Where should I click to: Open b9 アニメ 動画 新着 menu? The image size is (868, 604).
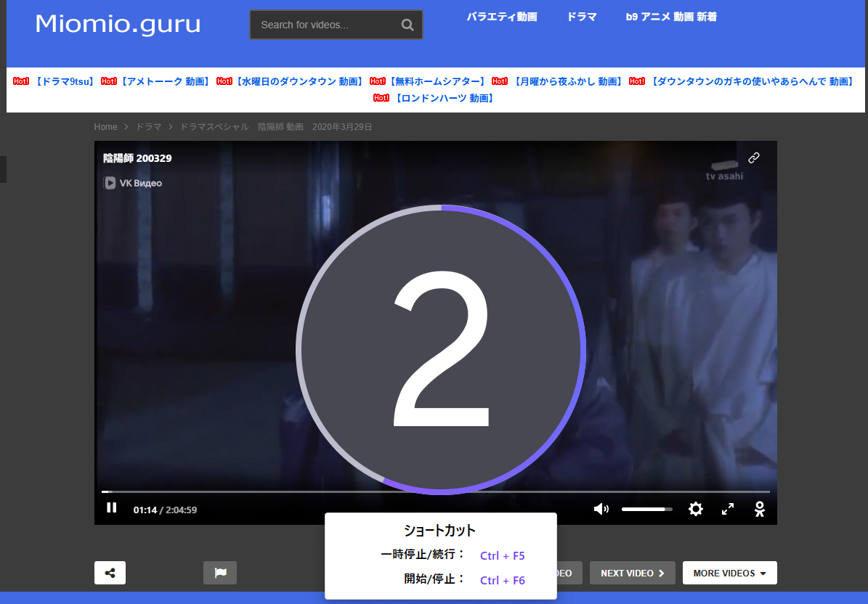pyautogui.click(x=671, y=17)
